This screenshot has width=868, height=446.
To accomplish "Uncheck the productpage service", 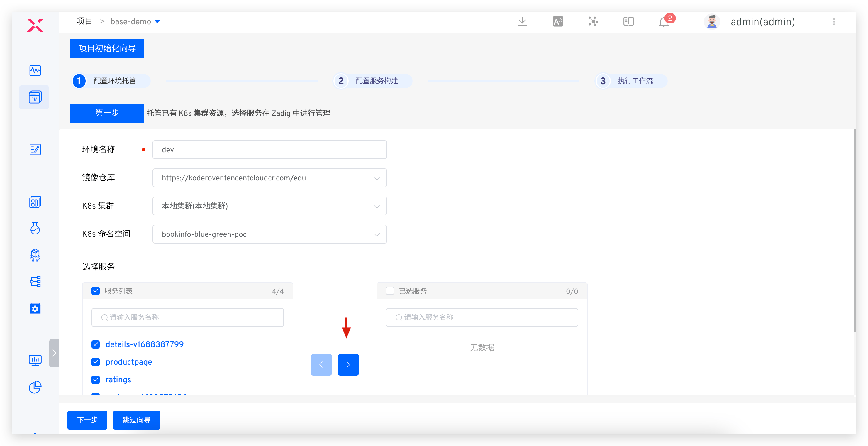I will [x=96, y=362].
